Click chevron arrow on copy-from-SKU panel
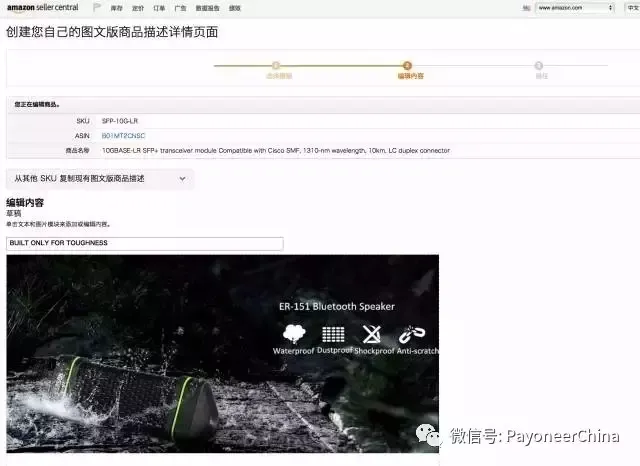 point(182,179)
